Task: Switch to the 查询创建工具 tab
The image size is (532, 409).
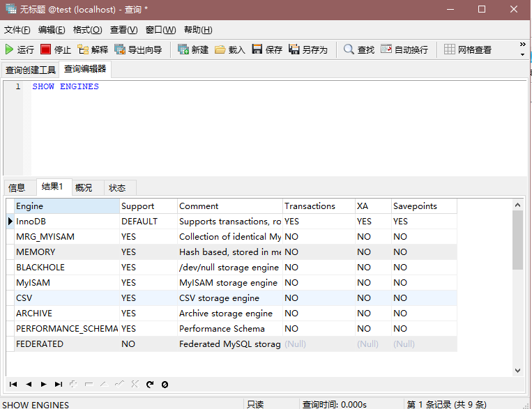Action: click(x=31, y=70)
